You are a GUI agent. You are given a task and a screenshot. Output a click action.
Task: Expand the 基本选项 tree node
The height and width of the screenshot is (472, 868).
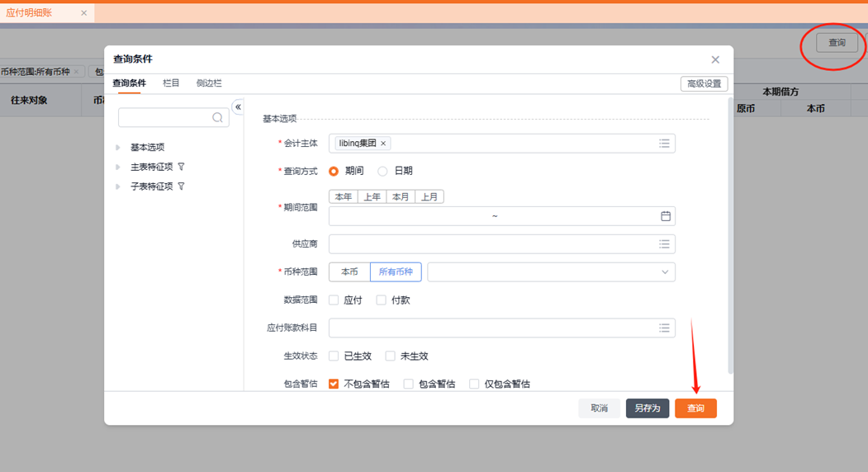coord(118,147)
